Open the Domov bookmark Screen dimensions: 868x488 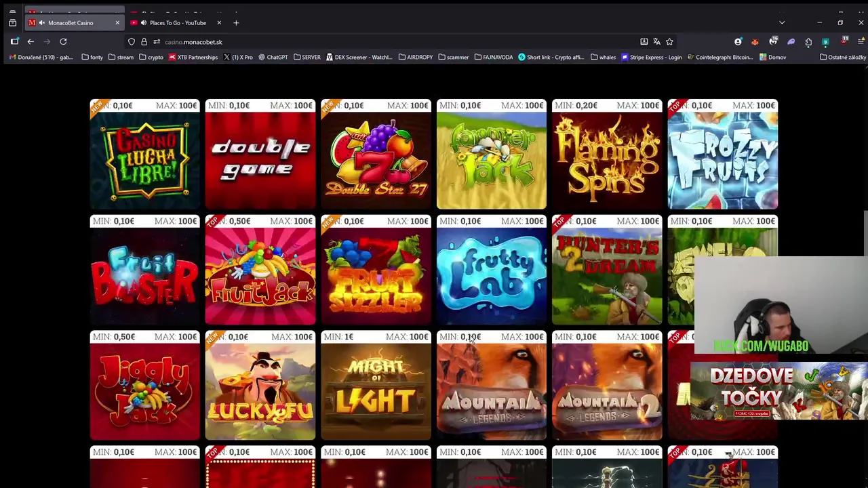tap(772, 58)
